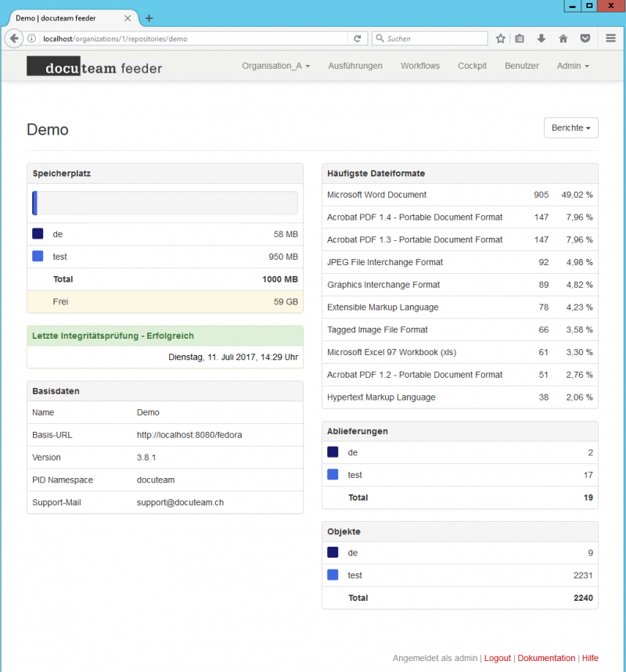Click 'Acrobat PDF 1.3 - Portable Document Format'
This screenshot has width=626, height=672.
click(x=415, y=239)
